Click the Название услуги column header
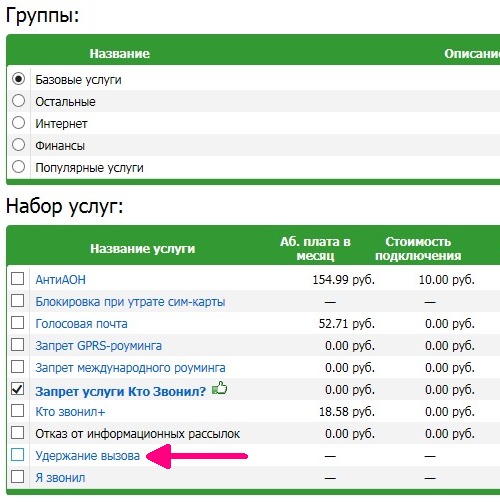The width and height of the screenshot is (500, 502). pyautogui.click(x=143, y=249)
